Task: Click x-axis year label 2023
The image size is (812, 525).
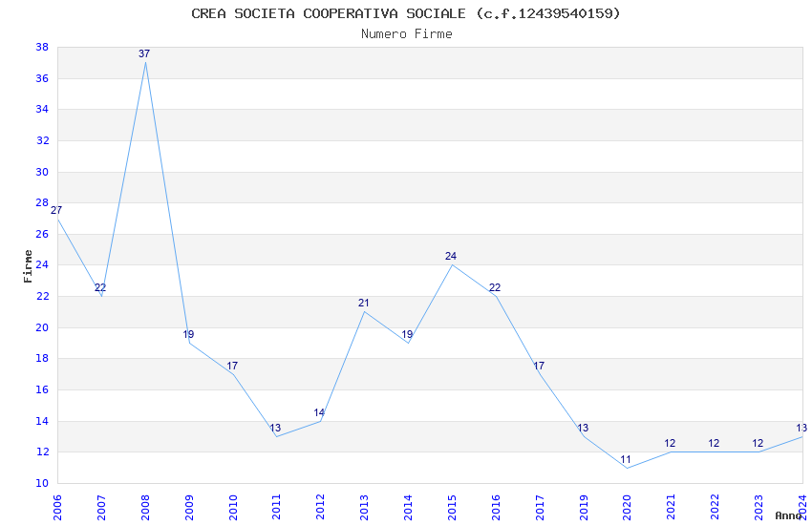Action: click(759, 507)
